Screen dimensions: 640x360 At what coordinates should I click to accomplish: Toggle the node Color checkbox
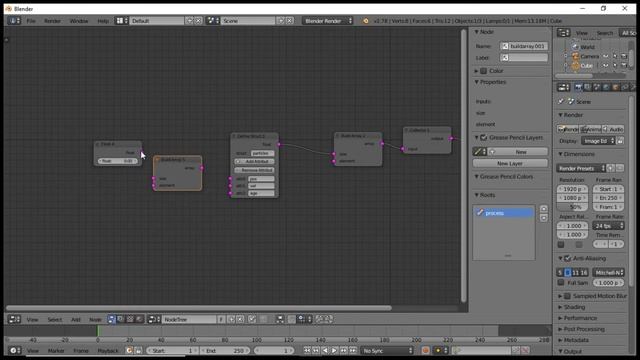[x=484, y=71]
